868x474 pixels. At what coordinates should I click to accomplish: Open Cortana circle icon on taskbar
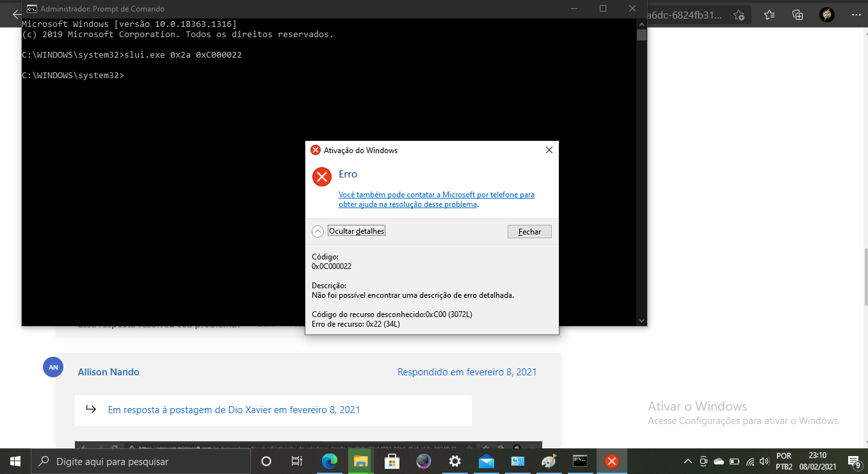[267, 461]
